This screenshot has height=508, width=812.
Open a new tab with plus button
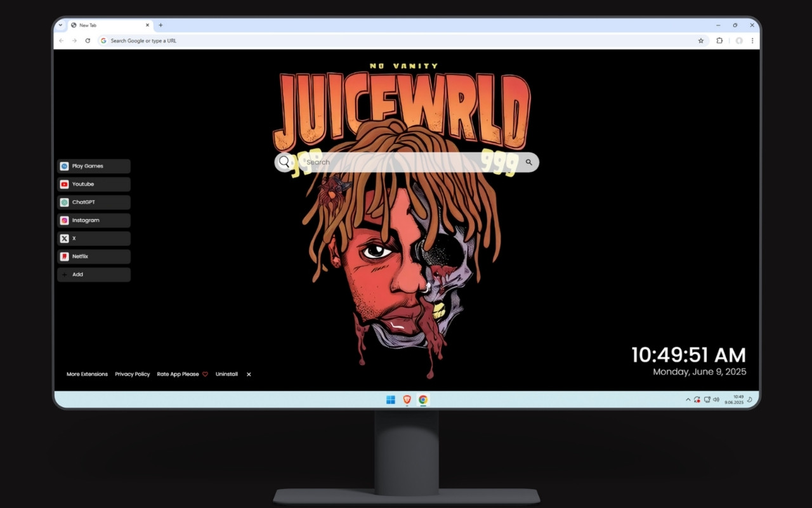[x=160, y=25]
